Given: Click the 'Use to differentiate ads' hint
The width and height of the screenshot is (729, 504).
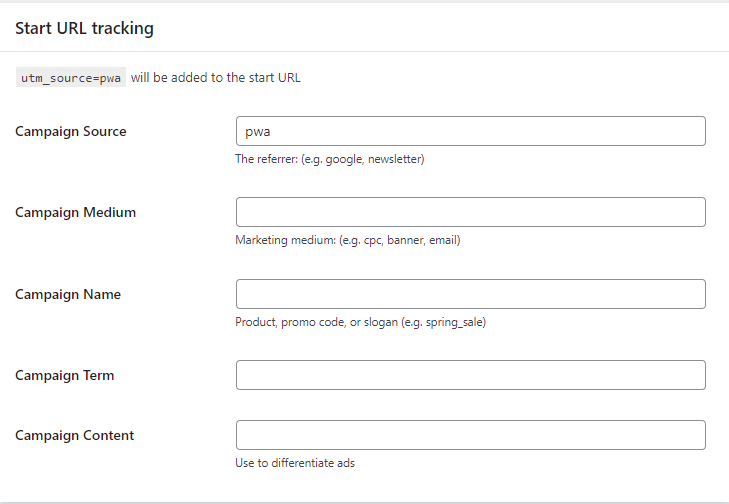Looking at the screenshot, I should coord(295,463).
